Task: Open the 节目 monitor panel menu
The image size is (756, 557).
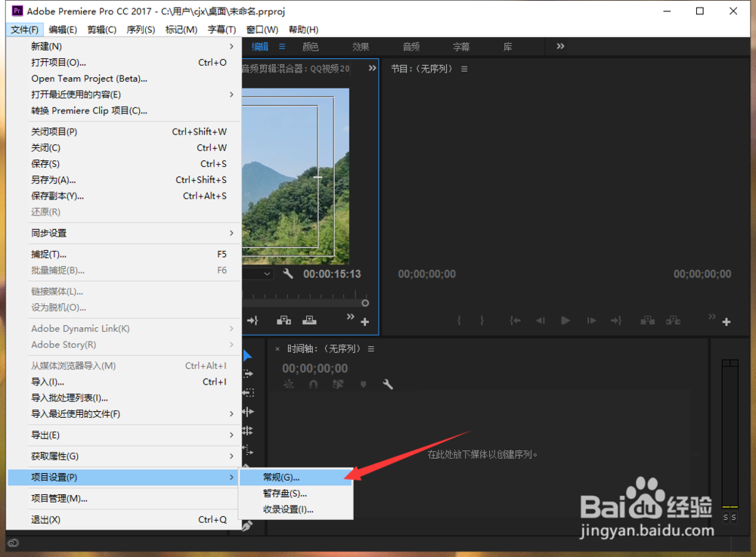Action: [464, 69]
